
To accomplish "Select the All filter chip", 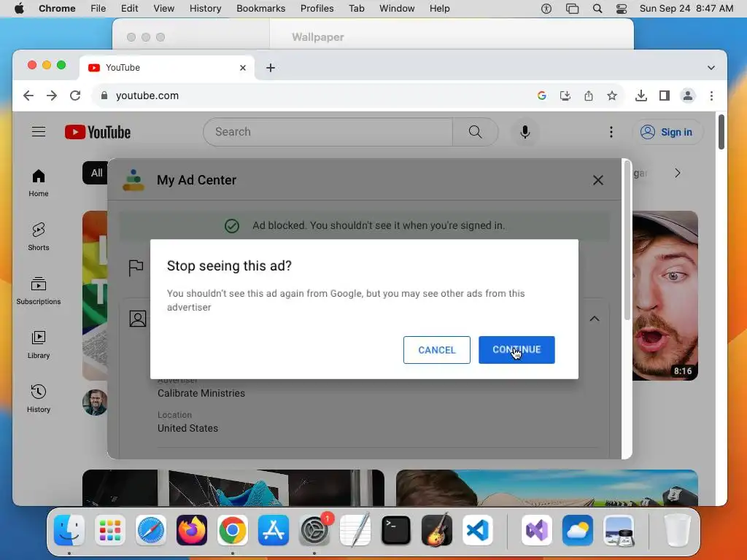I will pos(96,173).
